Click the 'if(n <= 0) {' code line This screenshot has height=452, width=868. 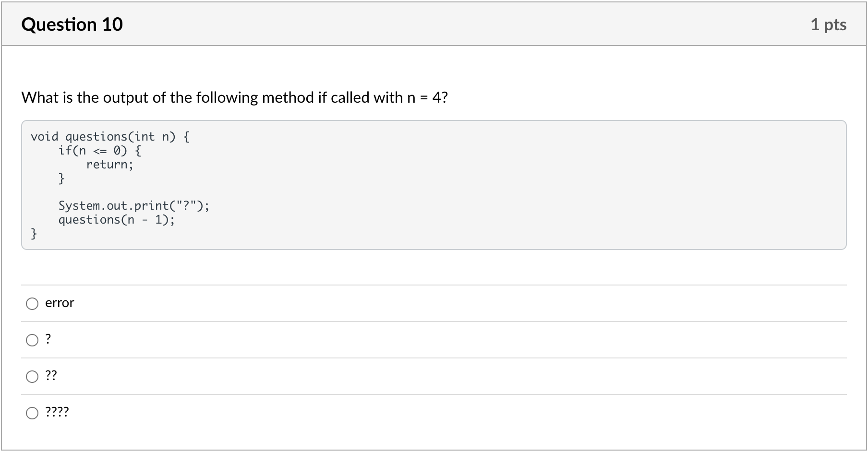[x=99, y=151]
